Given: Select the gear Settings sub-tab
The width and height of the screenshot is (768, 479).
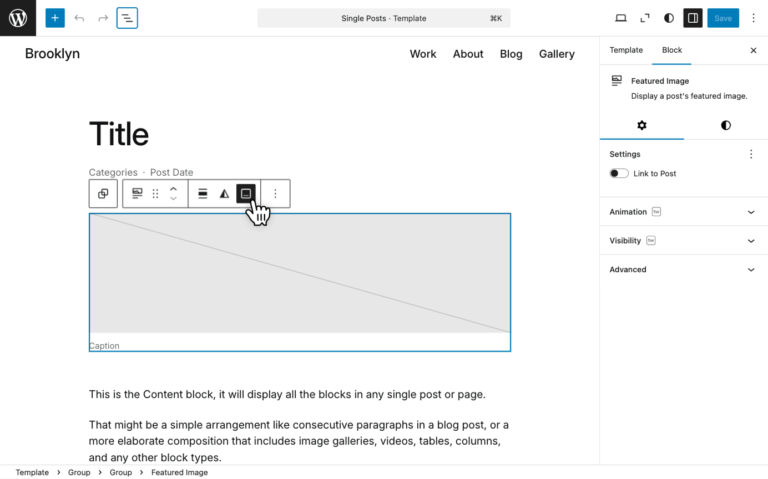Looking at the screenshot, I should pos(642,125).
